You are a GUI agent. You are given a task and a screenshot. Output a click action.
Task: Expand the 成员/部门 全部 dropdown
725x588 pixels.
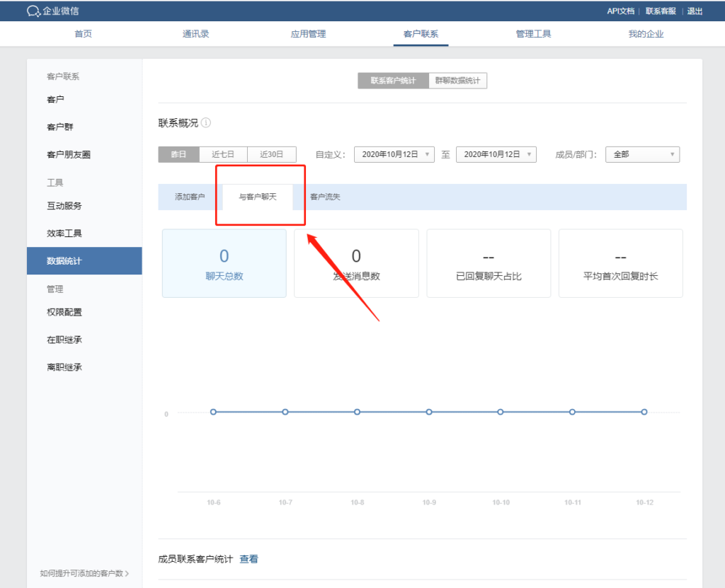642,154
